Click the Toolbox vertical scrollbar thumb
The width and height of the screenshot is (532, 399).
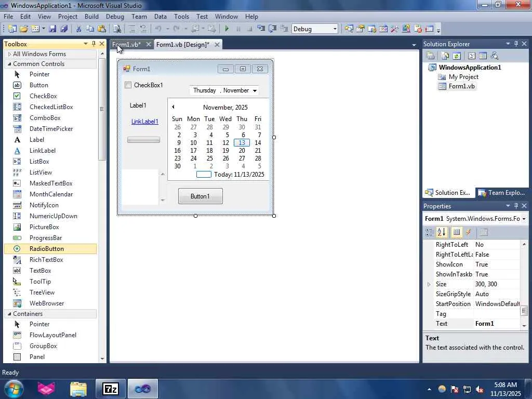(102, 109)
